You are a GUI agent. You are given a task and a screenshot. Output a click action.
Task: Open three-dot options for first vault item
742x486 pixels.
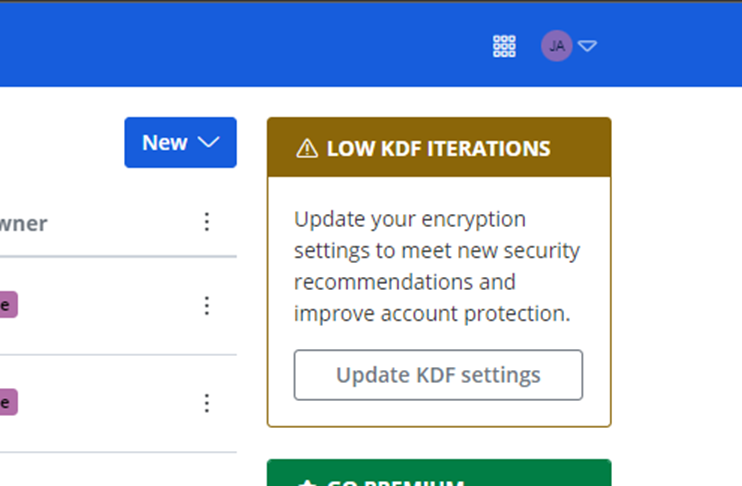point(207,305)
